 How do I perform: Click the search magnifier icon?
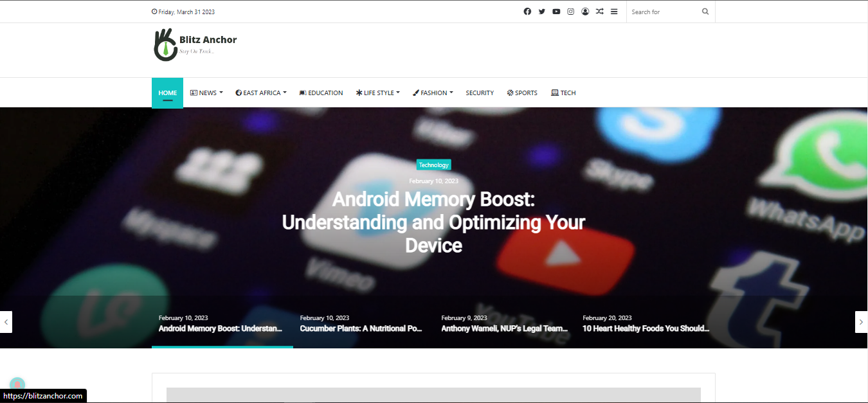(x=705, y=12)
